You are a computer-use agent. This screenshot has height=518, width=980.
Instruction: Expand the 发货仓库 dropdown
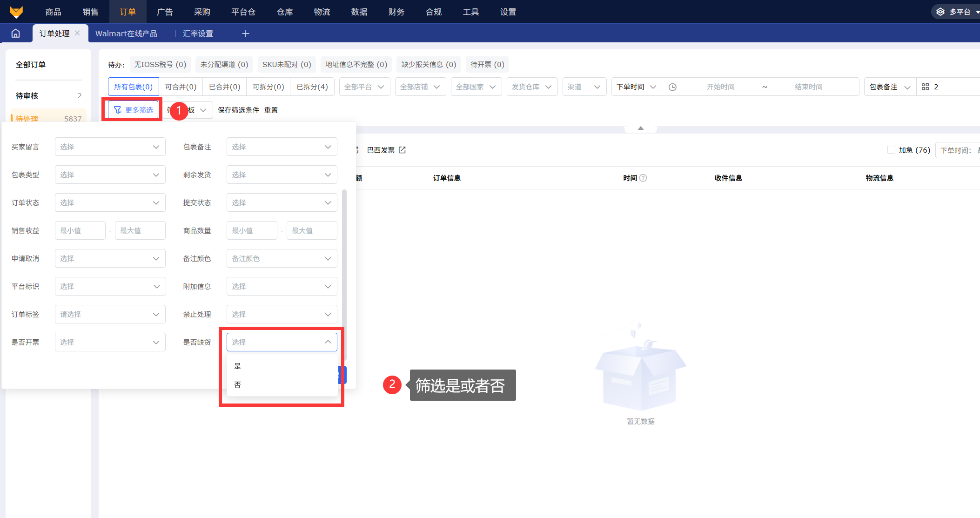point(532,87)
